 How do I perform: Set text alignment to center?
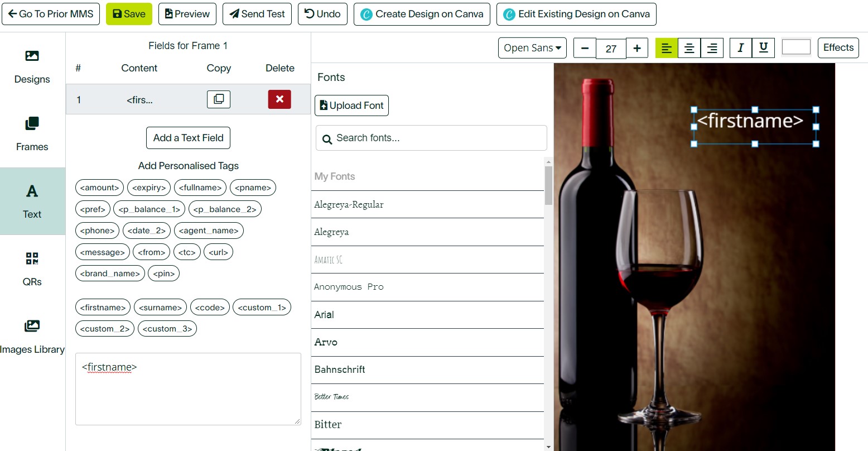689,48
